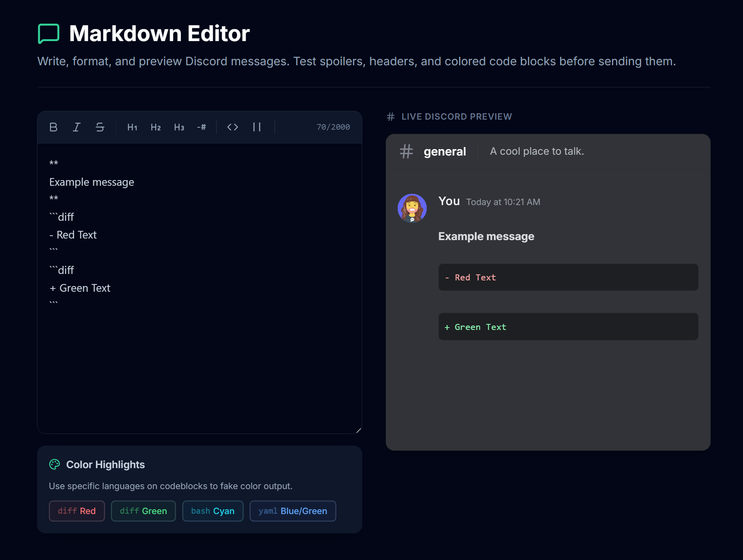Click the channel hash icon next to general

pos(406,151)
